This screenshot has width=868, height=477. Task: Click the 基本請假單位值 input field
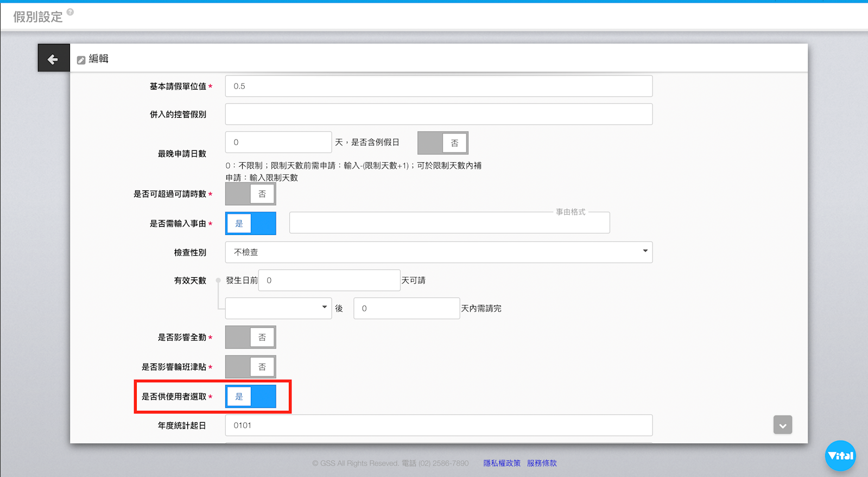click(x=439, y=86)
